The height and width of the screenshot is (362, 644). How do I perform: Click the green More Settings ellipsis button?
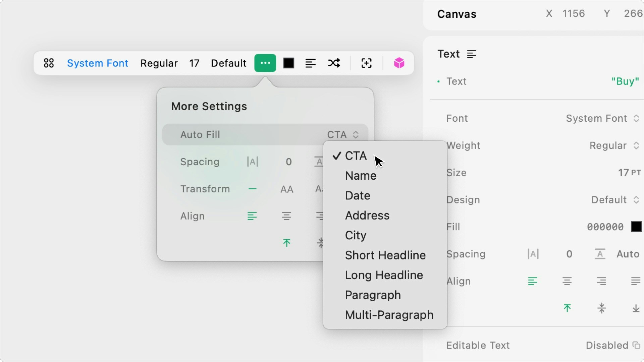click(x=265, y=63)
